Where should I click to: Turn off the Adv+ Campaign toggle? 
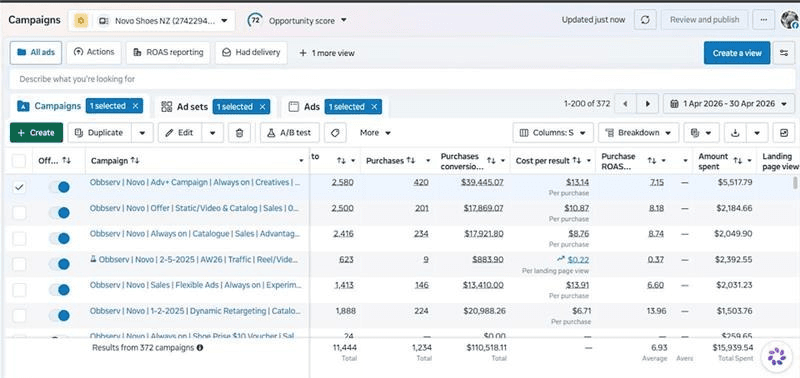point(59,187)
